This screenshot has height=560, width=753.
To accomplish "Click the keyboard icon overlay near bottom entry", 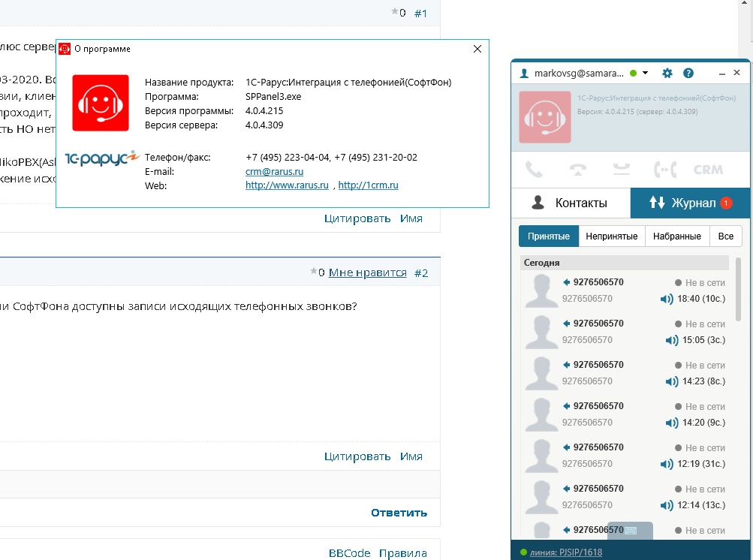I will click(630, 531).
